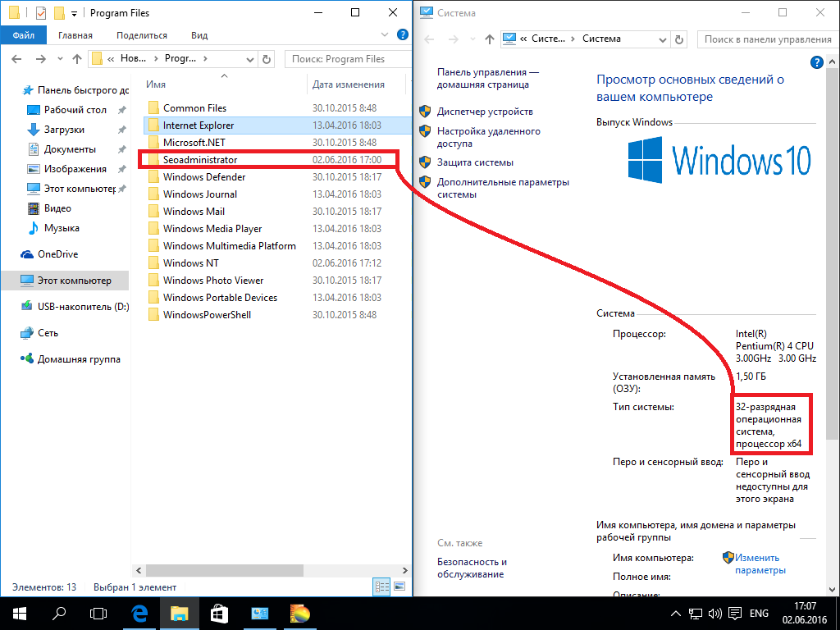Select Загрузки in the navigation pane
Screen dimensions: 840x630
pyautogui.click(x=64, y=130)
